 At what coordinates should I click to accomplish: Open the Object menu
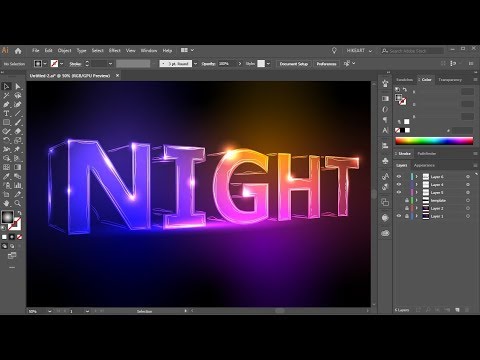(64, 51)
